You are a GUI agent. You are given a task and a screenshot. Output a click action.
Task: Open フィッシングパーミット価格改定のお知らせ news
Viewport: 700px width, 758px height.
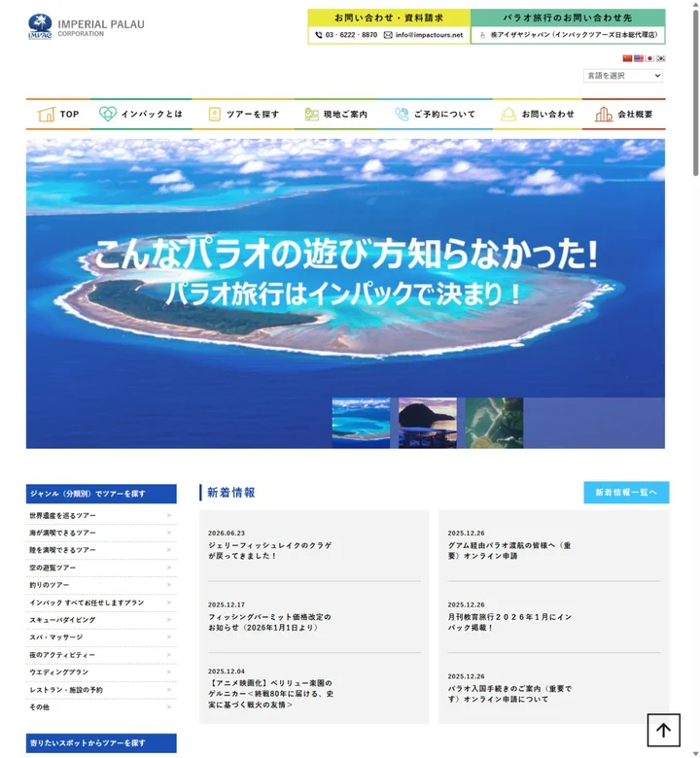(x=270, y=622)
